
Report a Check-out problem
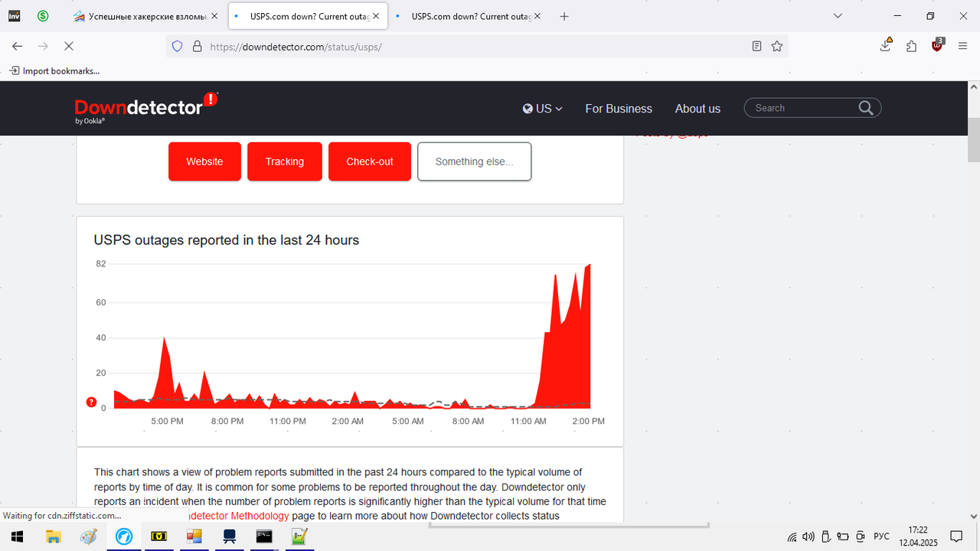click(x=370, y=161)
